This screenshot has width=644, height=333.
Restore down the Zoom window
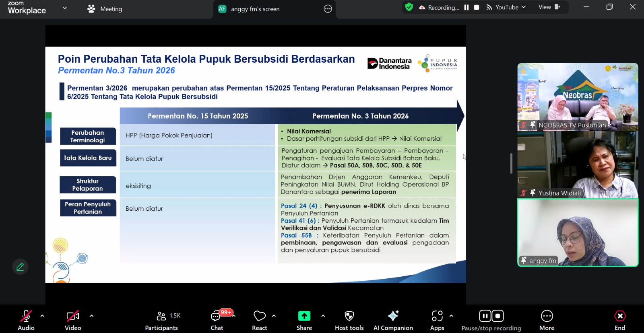tap(609, 7)
